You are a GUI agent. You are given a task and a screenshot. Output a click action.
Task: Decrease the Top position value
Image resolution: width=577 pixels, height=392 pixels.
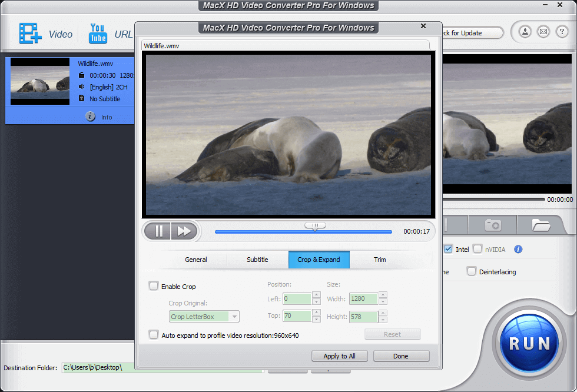pos(317,319)
